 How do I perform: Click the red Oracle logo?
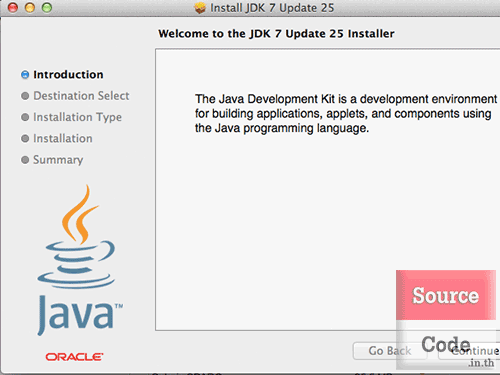point(74,357)
